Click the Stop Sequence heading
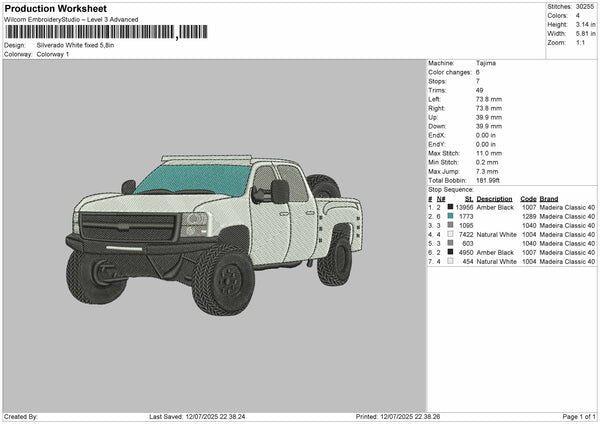This screenshot has height=424, width=600. pos(451,188)
